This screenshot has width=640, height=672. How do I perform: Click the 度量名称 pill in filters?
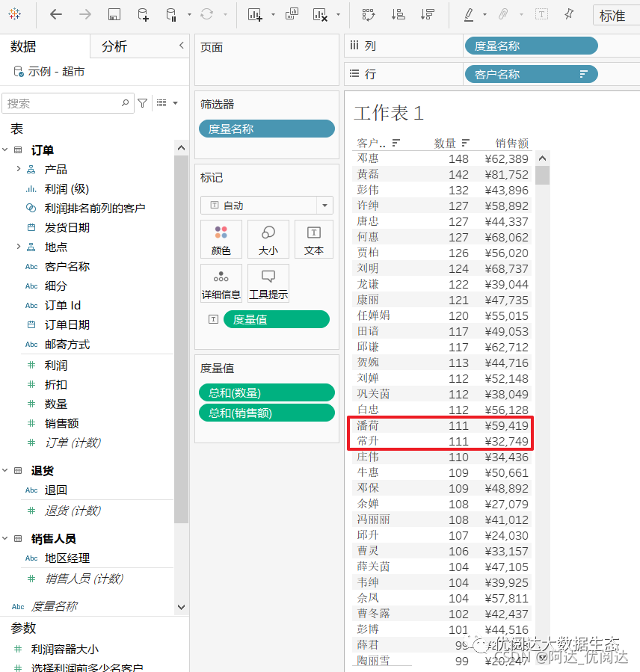(x=267, y=129)
